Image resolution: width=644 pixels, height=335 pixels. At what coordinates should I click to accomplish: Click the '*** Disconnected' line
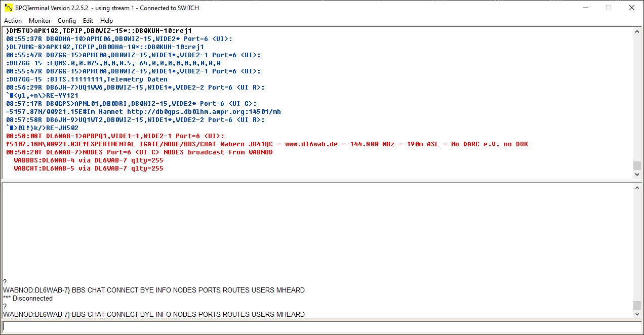tap(28, 299)
